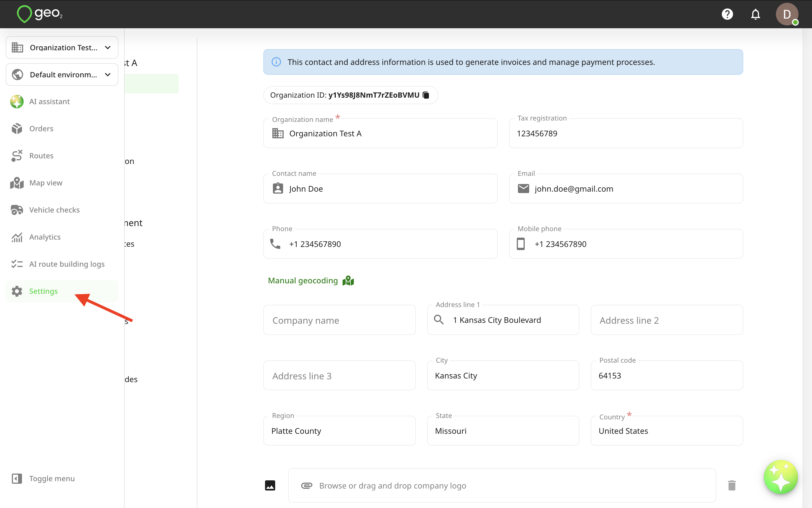
Task: Click the geo2 logo
Action: point(39,14)
